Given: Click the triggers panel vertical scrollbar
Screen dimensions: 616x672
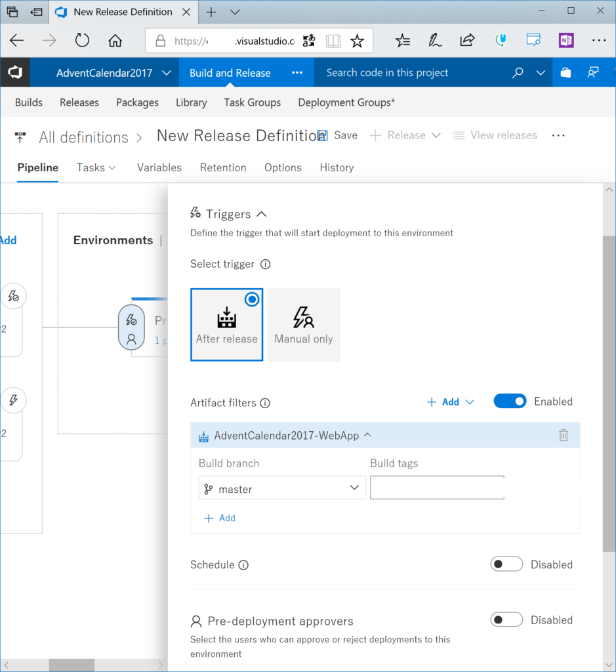Looking at the screenshot, I should pos(609,394).
